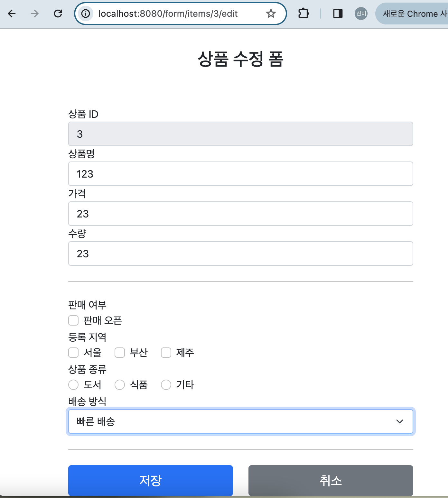Check the 부산 region checkbox

120,353
